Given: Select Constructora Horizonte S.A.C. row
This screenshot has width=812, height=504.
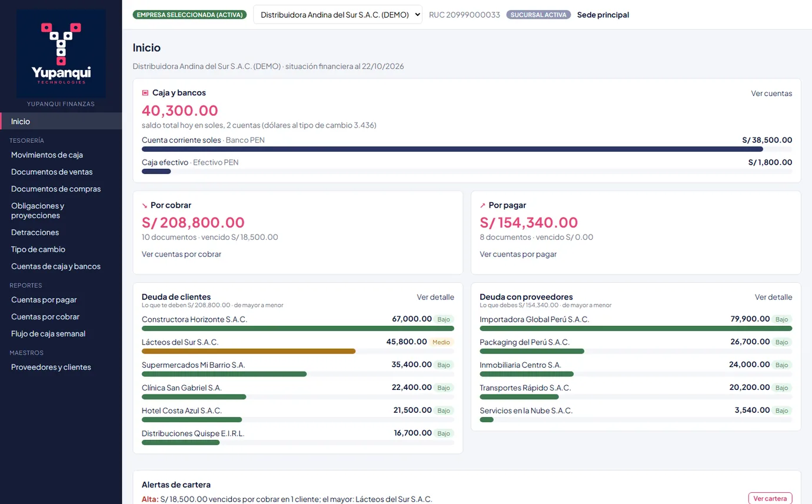Looking at the screenshot, I should click(x=298, y=323).
